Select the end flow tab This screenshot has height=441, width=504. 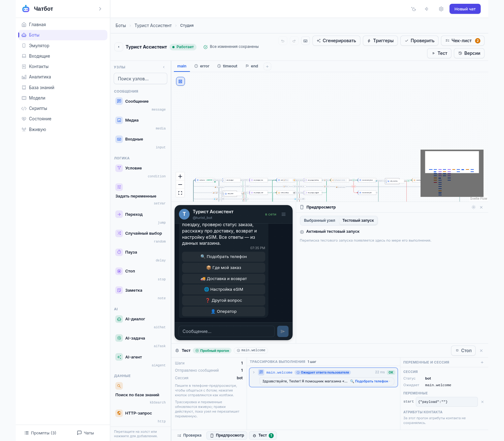click(x=252, y=66)
